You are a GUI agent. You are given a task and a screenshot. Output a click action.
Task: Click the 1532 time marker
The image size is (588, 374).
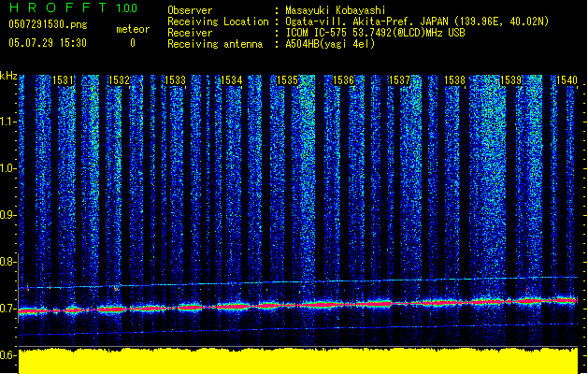(119, 80)
